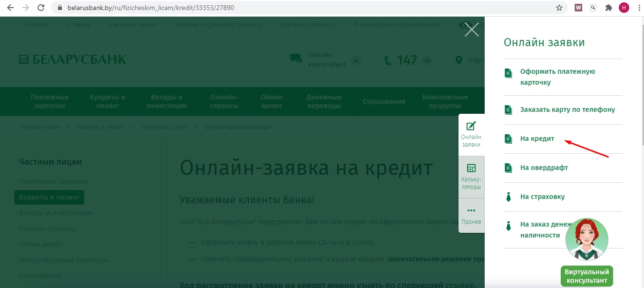The image size is (644, 288).
Task: Open Онлайн-сервисы in green navigation bar
Action: (x=224, y=101)
